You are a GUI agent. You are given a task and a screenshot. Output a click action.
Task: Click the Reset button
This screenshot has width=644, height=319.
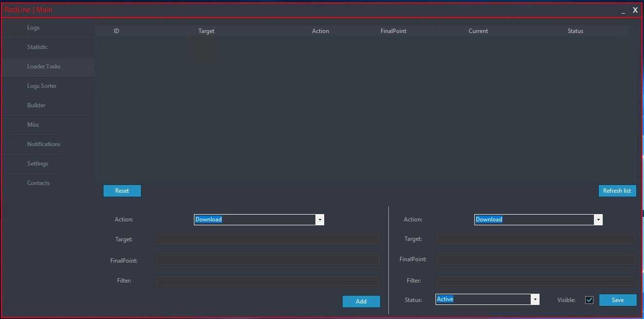(122, 191)
